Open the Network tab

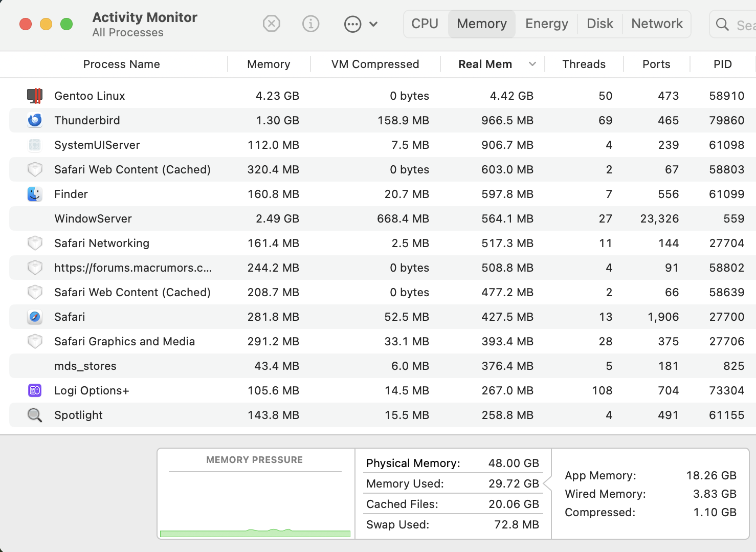(657, 24)
